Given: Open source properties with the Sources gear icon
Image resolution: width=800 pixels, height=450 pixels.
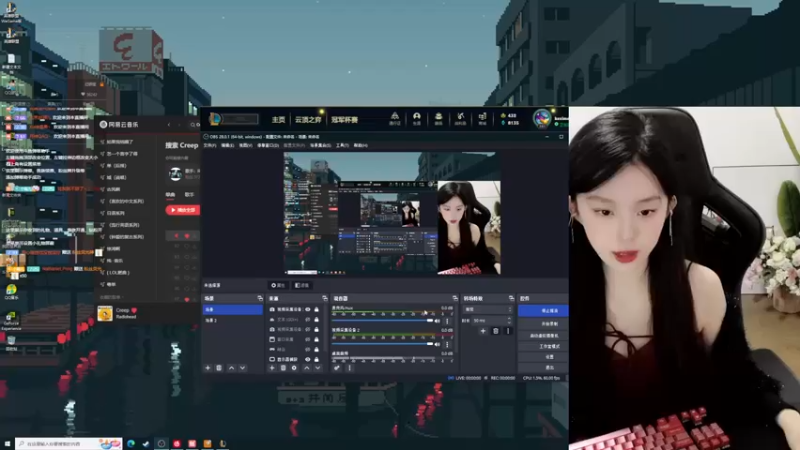Looking at the screenshot, I should pyautogui.click(x=294, y=368).
